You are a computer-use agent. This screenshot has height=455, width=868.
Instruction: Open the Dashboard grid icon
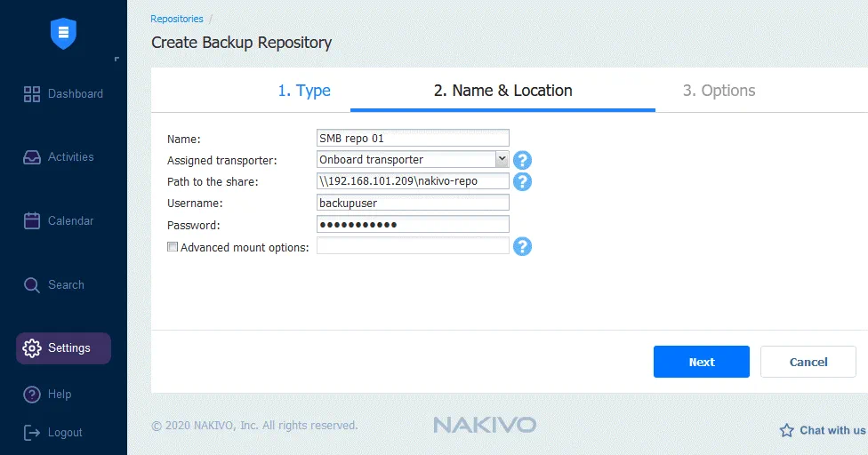pyautogui.click(x=32, y=94)
